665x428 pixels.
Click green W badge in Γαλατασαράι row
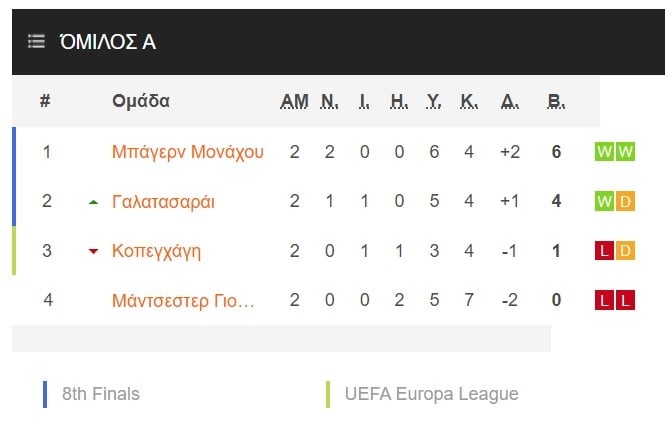(604, 201)
